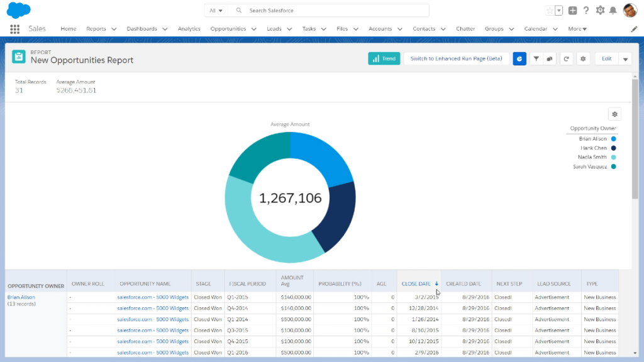Sort by Probability (%) column header
644x362 pixels.
click(x=340, y=283)
